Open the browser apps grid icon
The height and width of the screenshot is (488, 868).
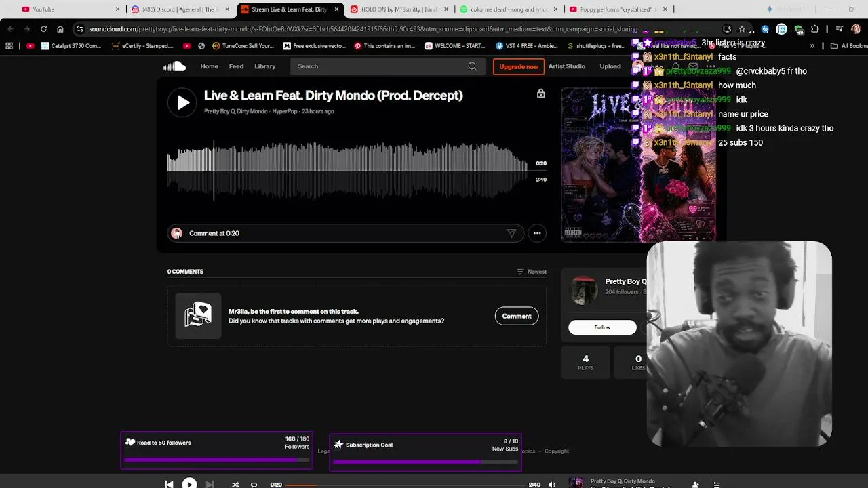9,46
